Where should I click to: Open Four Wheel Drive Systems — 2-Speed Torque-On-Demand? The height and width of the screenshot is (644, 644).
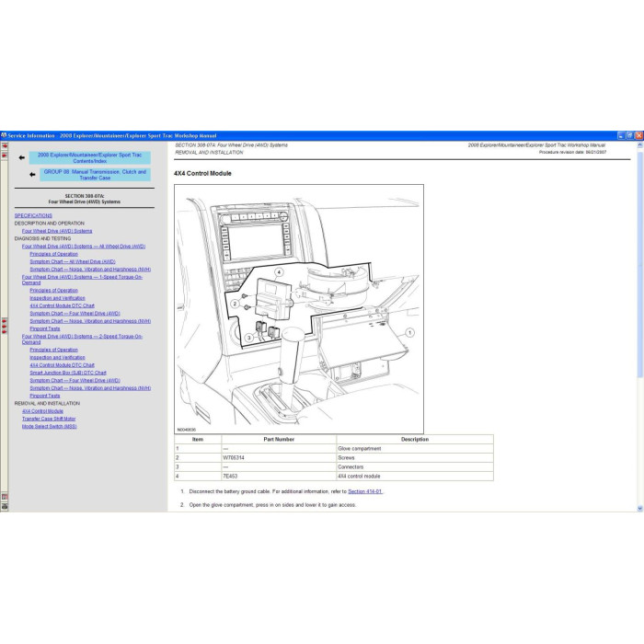[x=82, y=339]
